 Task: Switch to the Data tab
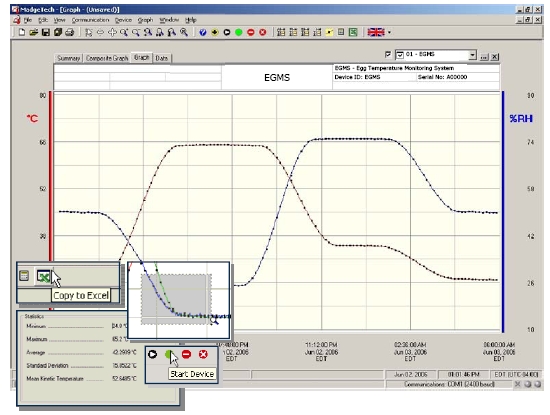(161, 58)
